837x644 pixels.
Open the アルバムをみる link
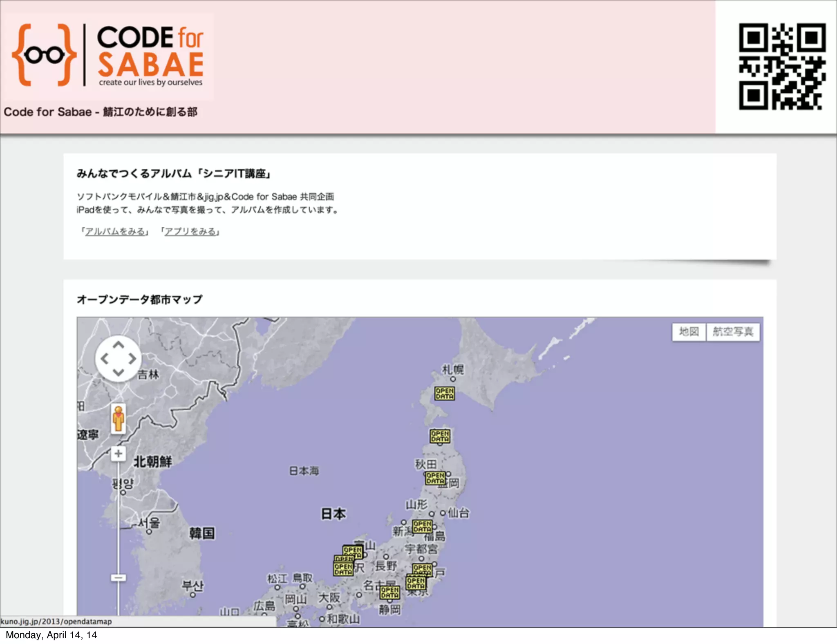115,232
